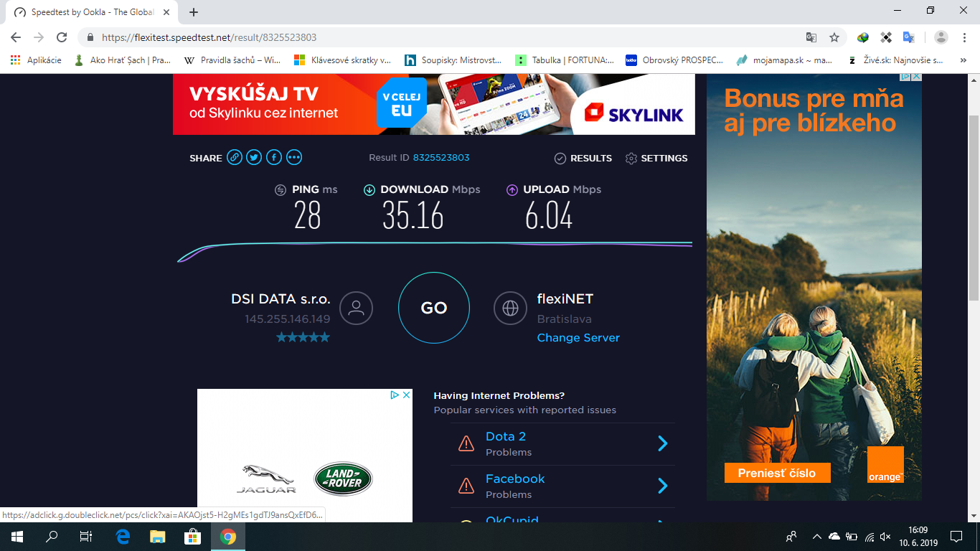
Task: Click the Wi-Fi network icon in the system tray
Action: [x=869, y=537]
